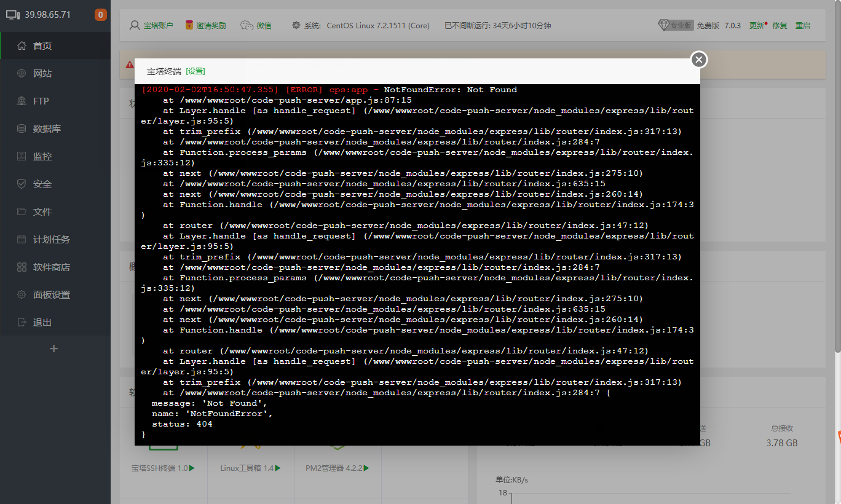This screenshot has width=841, height=504.
Task: Click the 首页 house icon
Action: coord(22,45)
